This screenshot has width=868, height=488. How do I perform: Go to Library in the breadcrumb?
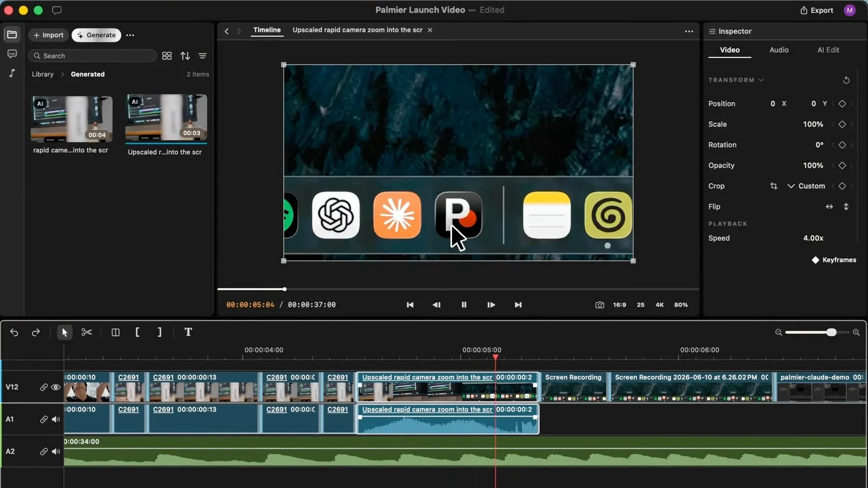tap(43, 74)
